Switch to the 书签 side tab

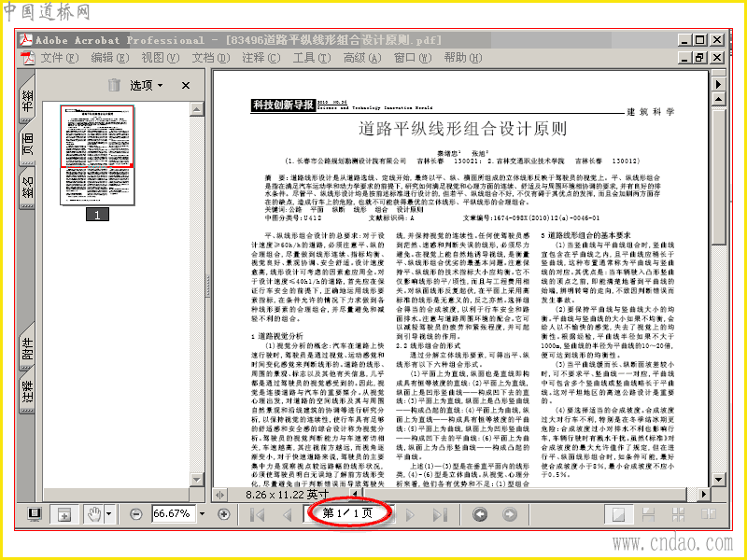click(x=28, y=100)
